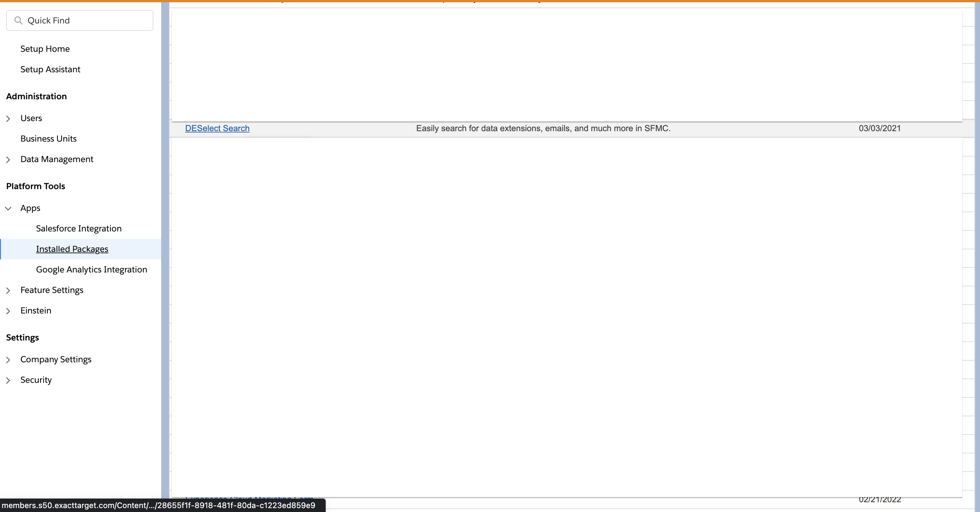This screenshot has height=512, width=980.
Task: Select Feature Settings in sidebar
Action: (52, 290)
